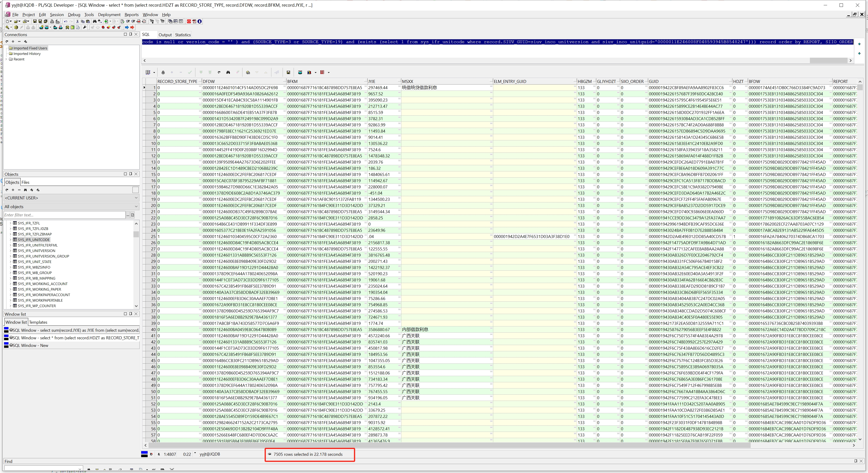Open the CURRENT USER dropdown

point(136,198)
